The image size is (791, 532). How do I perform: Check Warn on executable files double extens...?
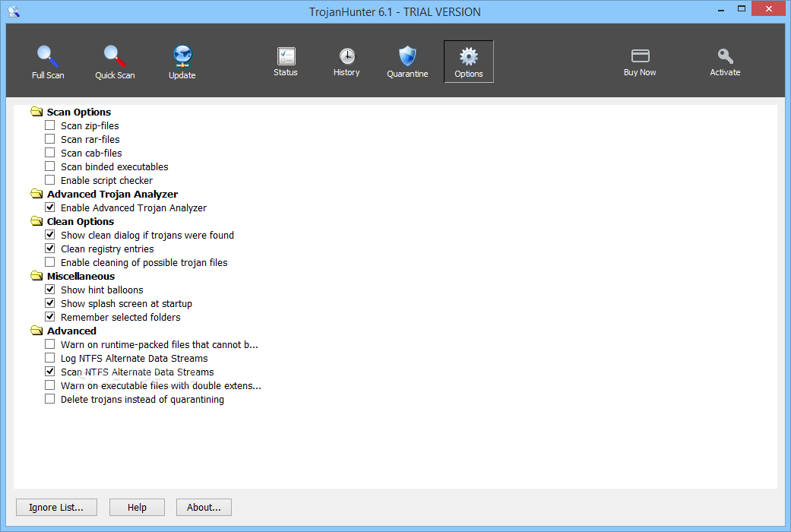50,385
